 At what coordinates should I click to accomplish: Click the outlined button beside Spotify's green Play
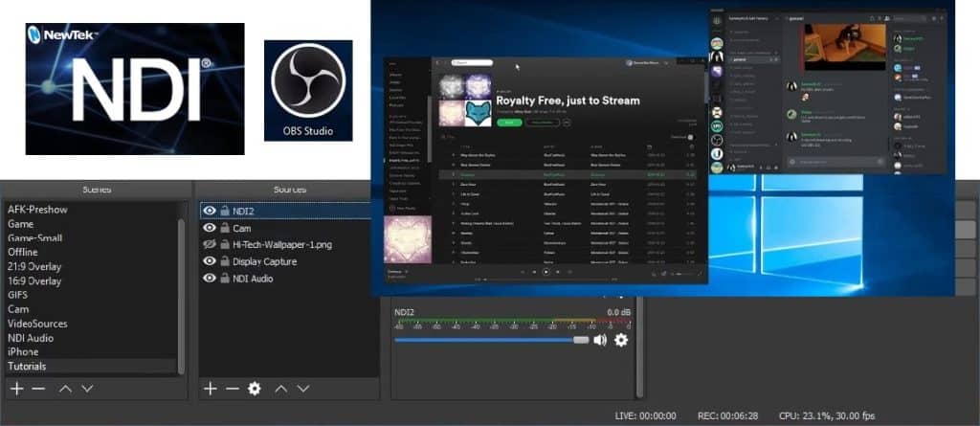tap(543, 122)
